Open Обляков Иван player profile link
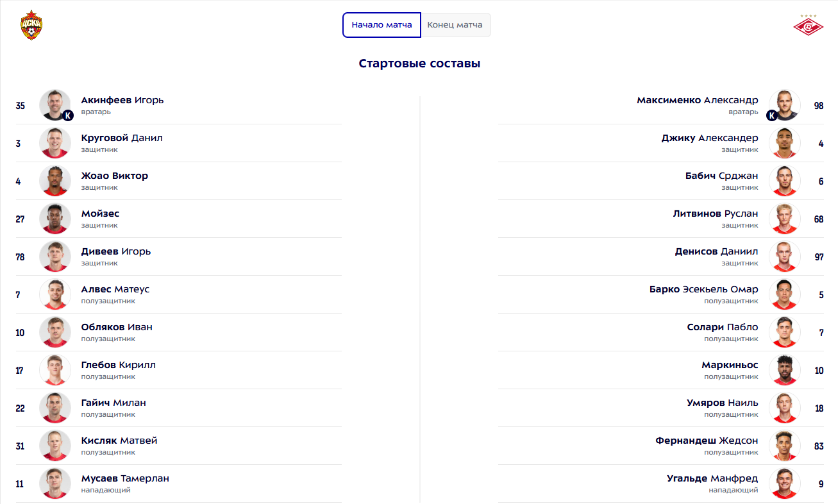This screenshot has width=838, height=504. [117, 327]
